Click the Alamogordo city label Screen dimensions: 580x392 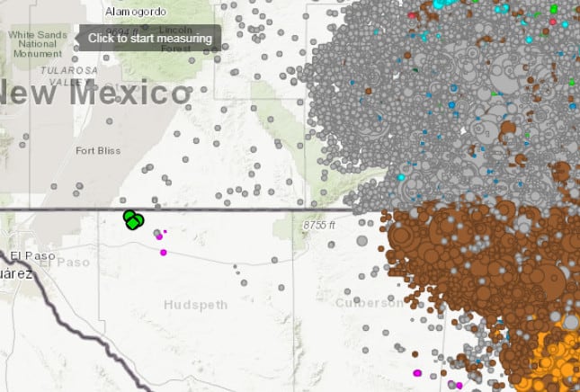click(x=136, y=12)
